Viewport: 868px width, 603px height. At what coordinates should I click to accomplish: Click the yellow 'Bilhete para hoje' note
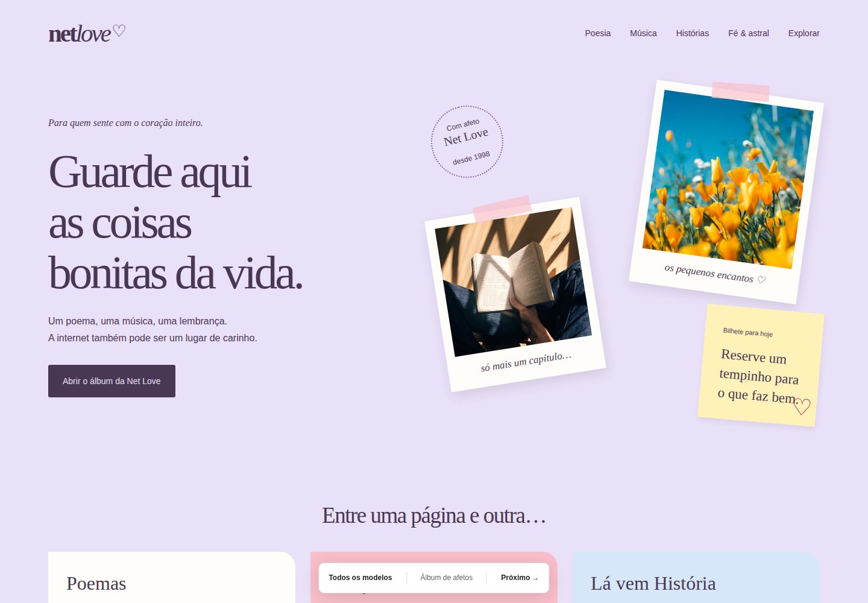pos(761,365)
